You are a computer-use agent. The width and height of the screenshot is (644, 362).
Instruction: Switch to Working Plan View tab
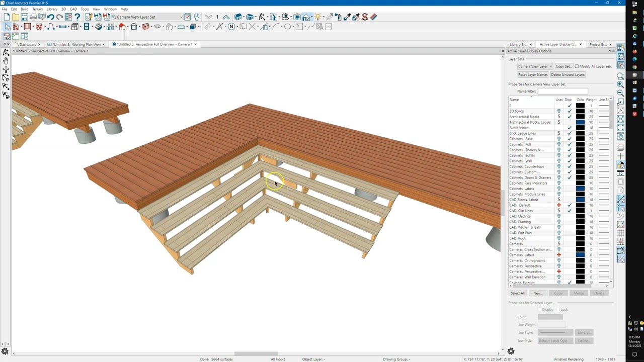(77, 44)
